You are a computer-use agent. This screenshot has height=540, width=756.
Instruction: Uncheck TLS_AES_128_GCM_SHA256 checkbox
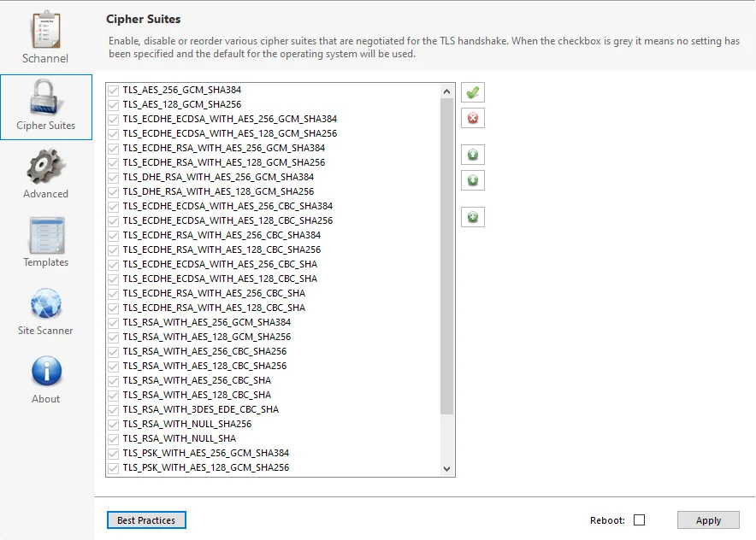tap(113, 104)
